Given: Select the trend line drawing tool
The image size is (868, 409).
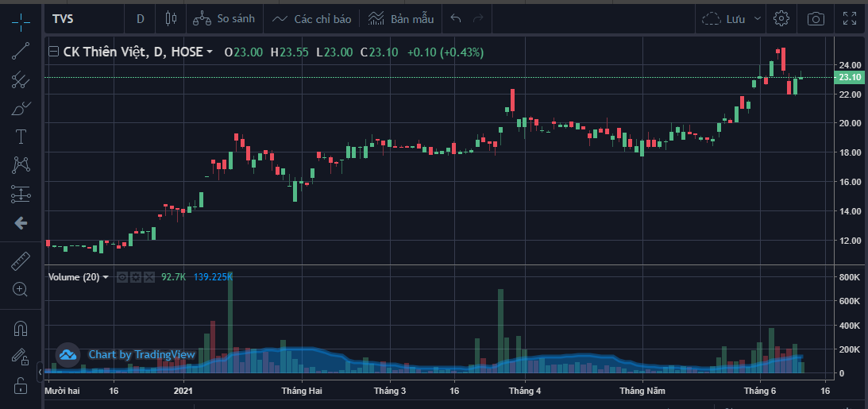Looking at the screenshot, I should [x=21, y=51].
